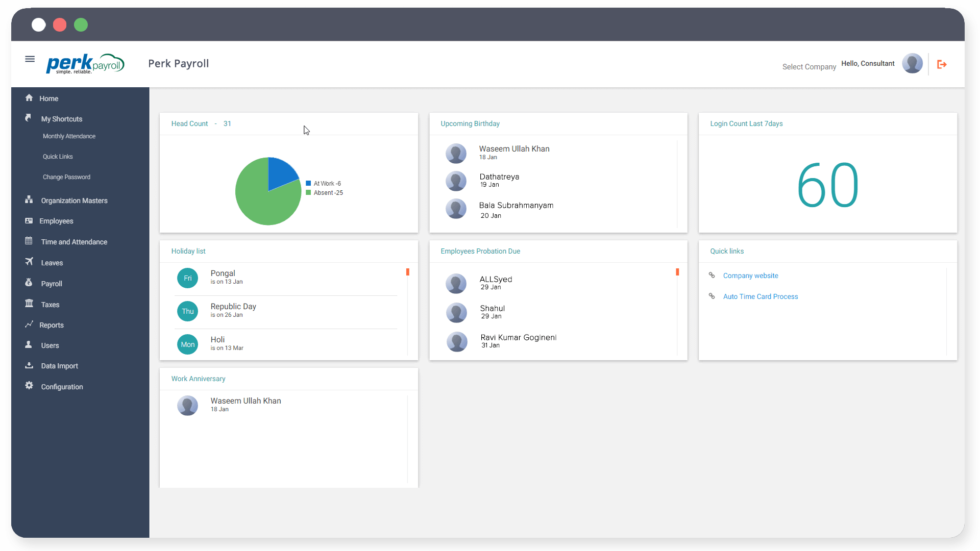Open the hamburger menu toggle
This screenshot has width=980, height=551.
click(x=30, y=59)
